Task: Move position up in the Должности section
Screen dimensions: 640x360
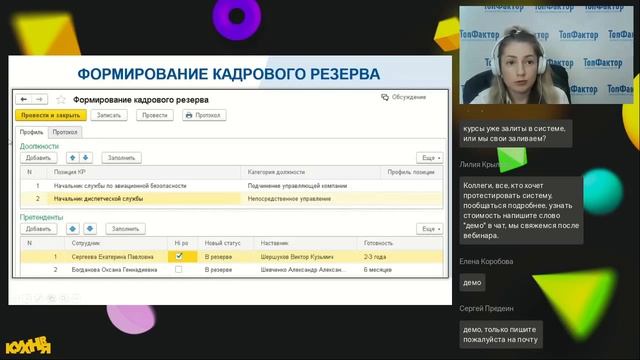Action: click(73, 158)
